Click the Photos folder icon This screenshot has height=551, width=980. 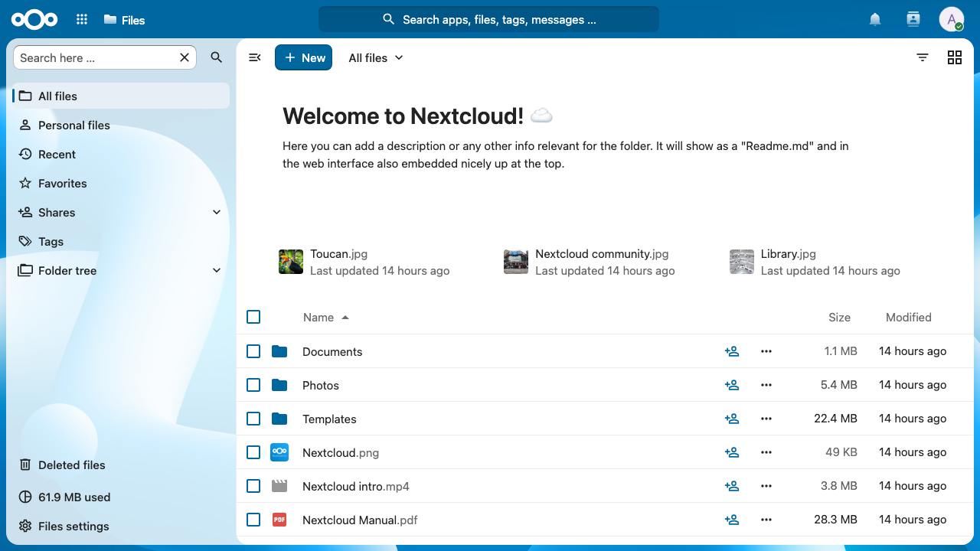279,385
